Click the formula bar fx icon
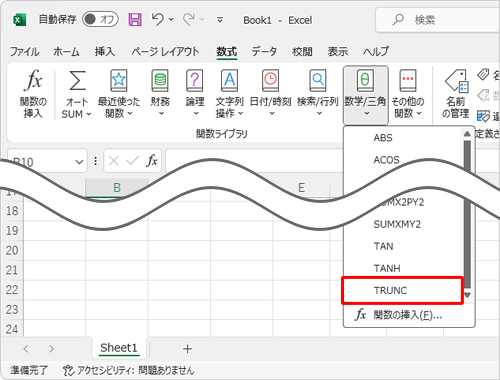500x380 pixels. point(152,161)
